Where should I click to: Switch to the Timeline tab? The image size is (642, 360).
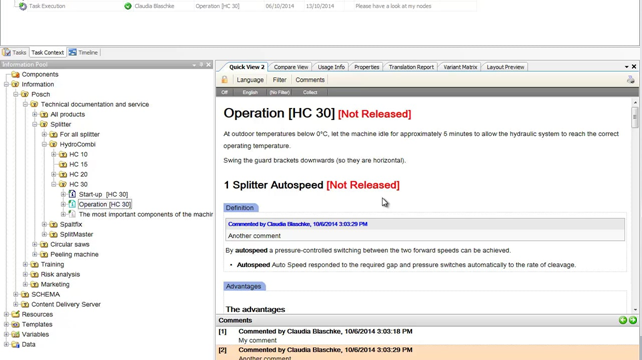[x=84, y=52]
